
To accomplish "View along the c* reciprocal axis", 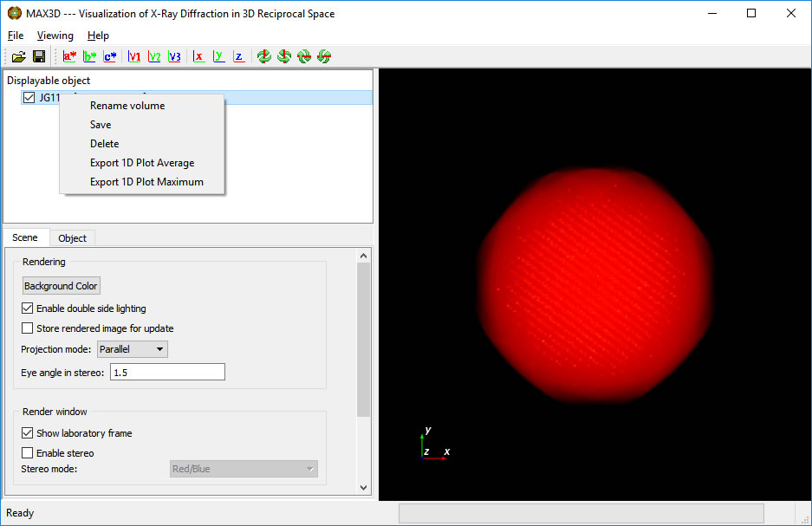I will tap(110, 56).
